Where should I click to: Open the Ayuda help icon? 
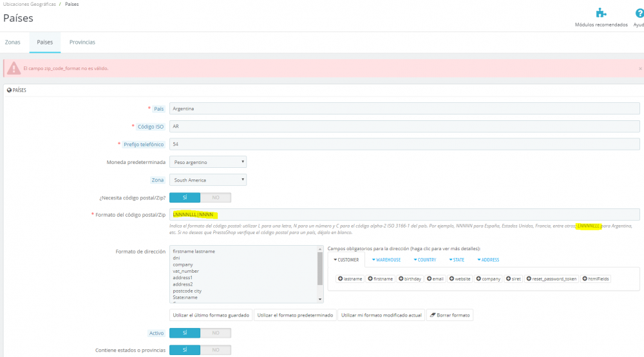[639, 13]
